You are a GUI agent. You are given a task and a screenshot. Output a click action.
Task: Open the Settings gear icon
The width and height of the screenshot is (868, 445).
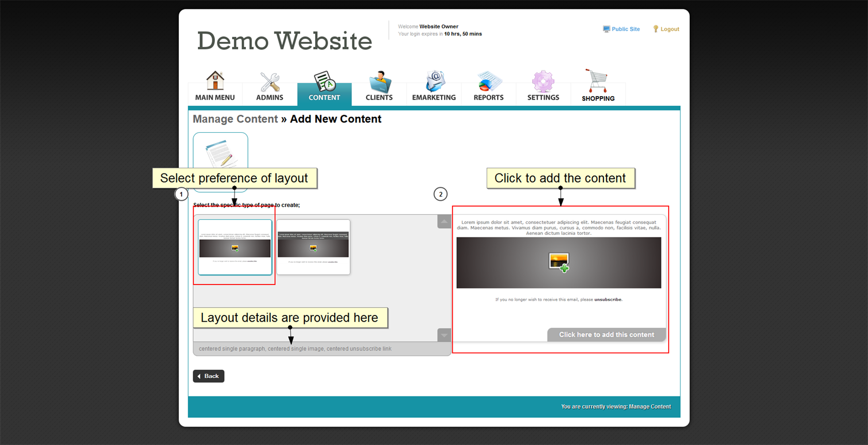point(543,82)
